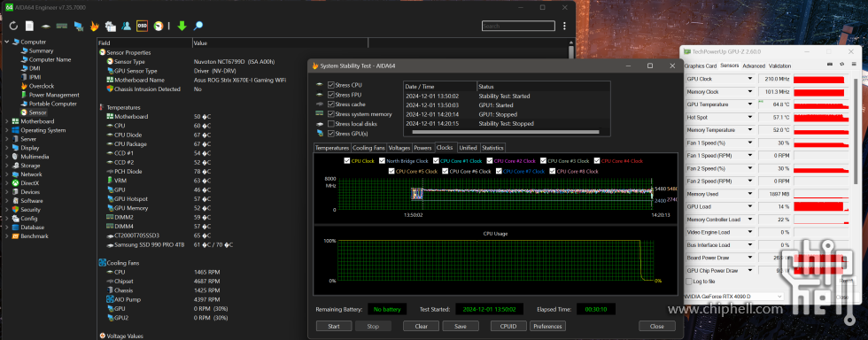Click the preferences gear-sheet toolbar icon
This screenshot has width=868, height=340.
pyautogui.click(x=110, y=26)
